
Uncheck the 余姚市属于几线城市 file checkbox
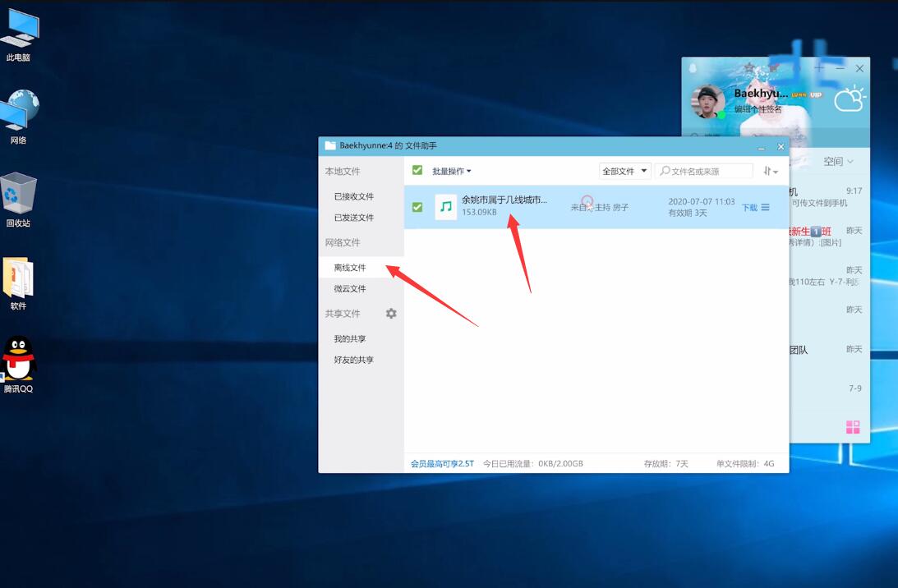417,207
